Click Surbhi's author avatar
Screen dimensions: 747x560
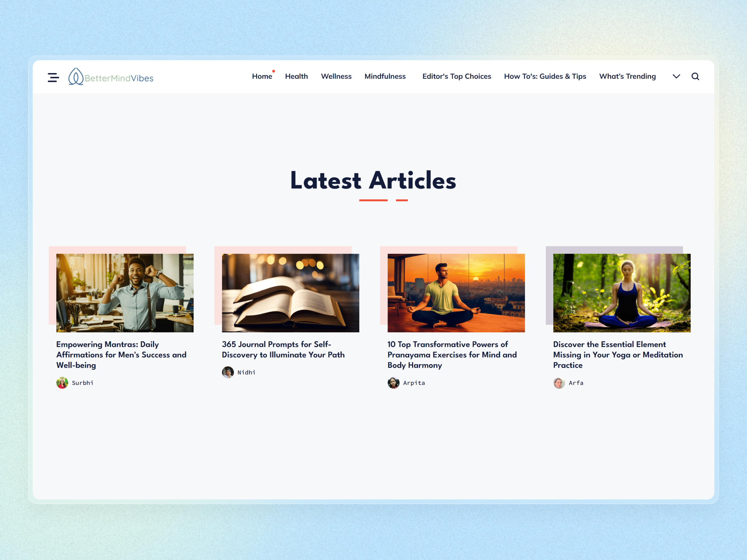point(62,383)
